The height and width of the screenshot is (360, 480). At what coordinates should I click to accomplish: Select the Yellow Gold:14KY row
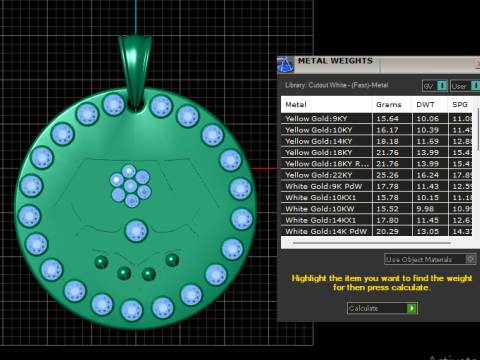(377, 141)
